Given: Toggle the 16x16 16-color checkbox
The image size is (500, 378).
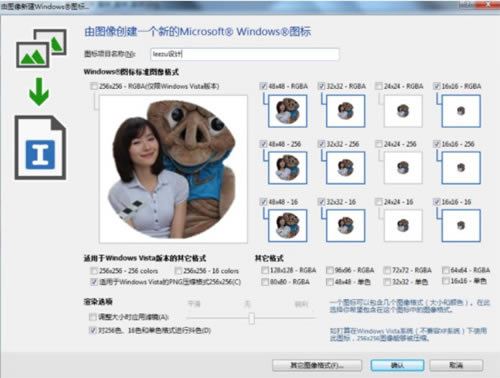Looking at the screenshot, I should [x=437, y=202].
